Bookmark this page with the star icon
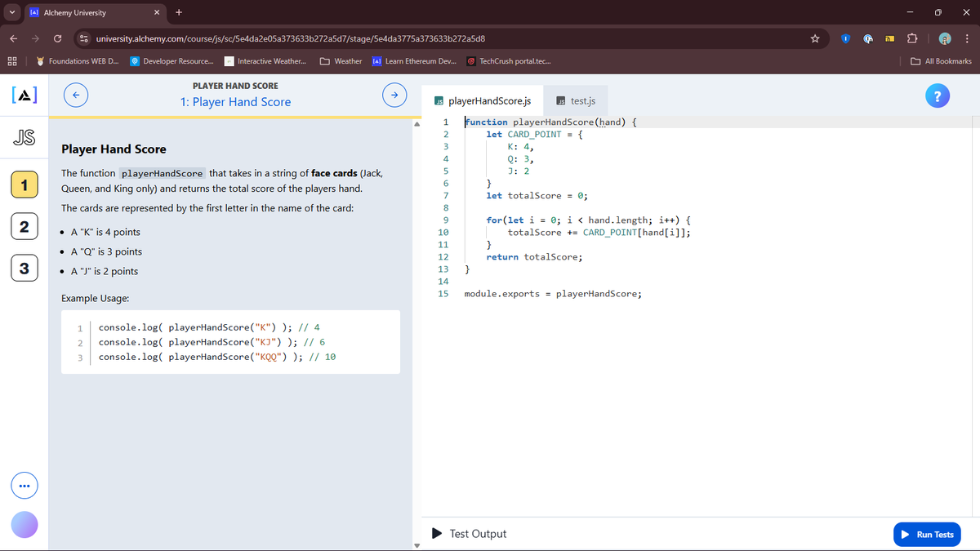Viewport: 980px width, 551px height. click(x=814, y=38)
